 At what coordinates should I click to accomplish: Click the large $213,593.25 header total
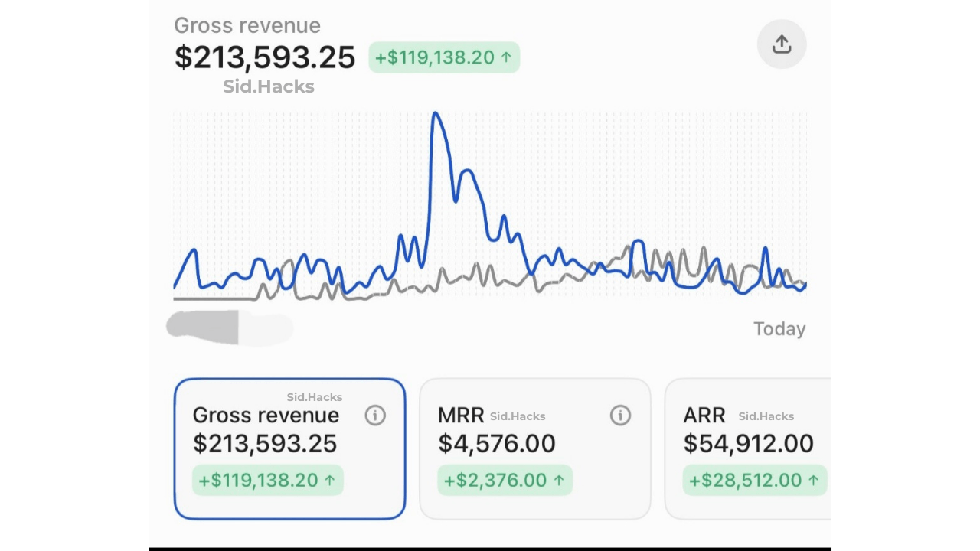[265, 57]
